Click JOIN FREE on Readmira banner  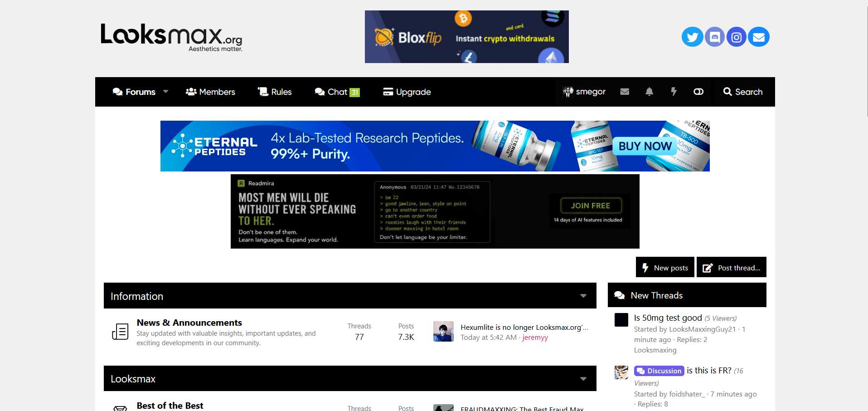[591, 205]
